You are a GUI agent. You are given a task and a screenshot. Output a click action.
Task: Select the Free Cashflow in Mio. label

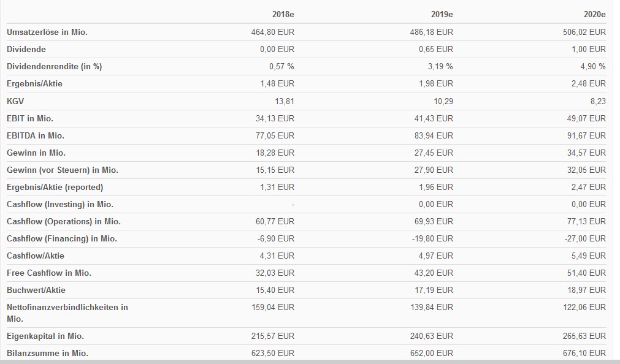pyautogui.click(x=49, y=273)
